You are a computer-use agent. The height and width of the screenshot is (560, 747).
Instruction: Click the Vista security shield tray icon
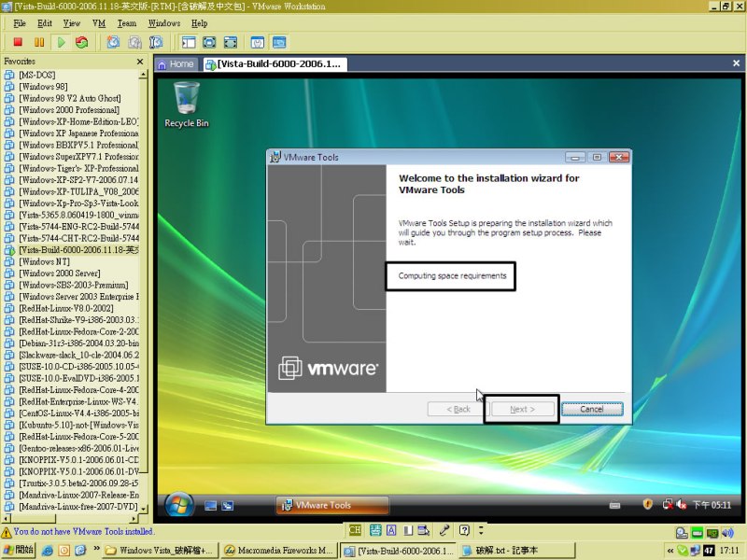[x=647, y=504]
